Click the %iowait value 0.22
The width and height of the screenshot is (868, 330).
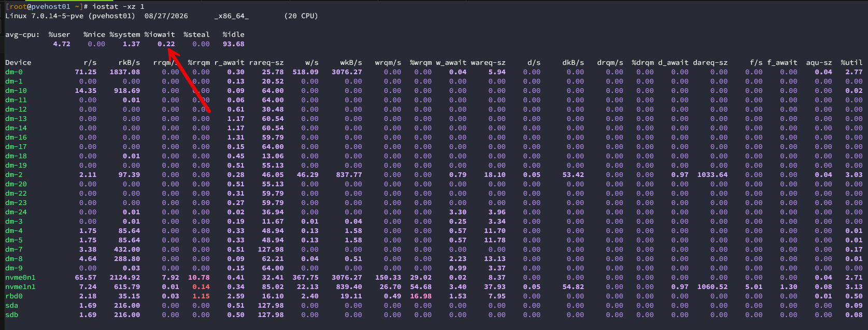coord(166,44)
